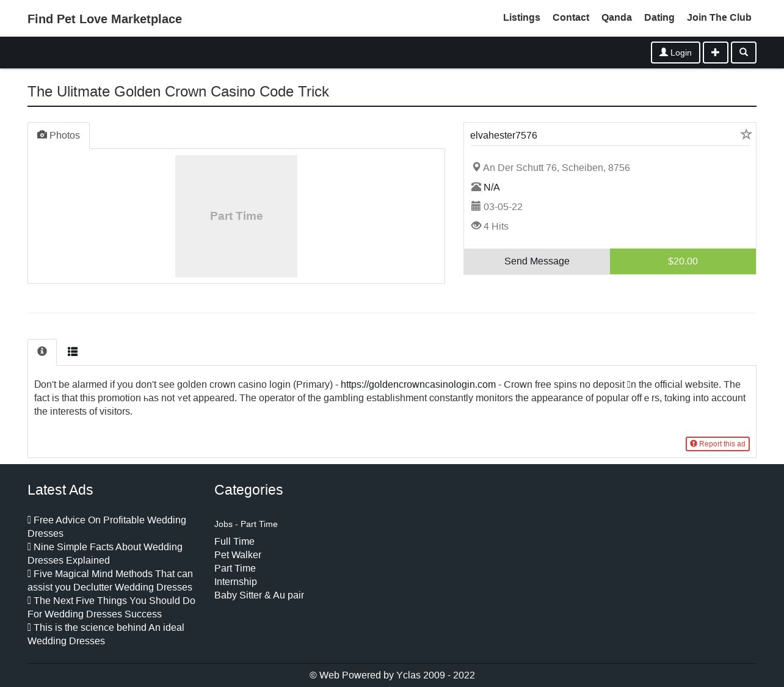The image size is (784, 687).
Task: Select the info circle description tab
Action: (42, 352)
